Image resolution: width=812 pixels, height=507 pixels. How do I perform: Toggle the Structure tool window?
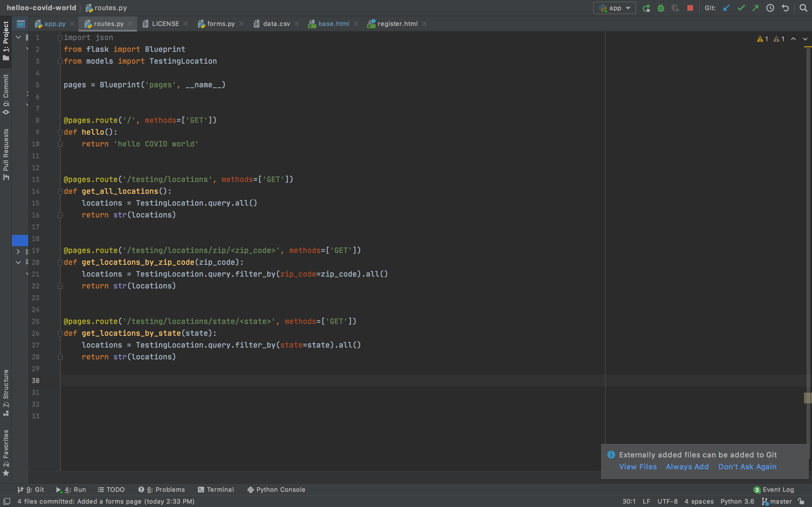tap(6, 392)
